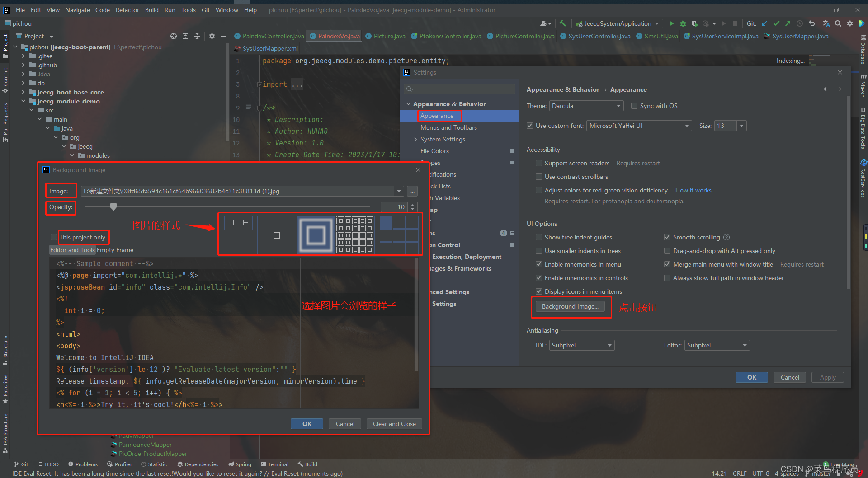Switch to the Picture.java editor tab
The height and width of the screenshot is (478, 868).
coord(385,36)
